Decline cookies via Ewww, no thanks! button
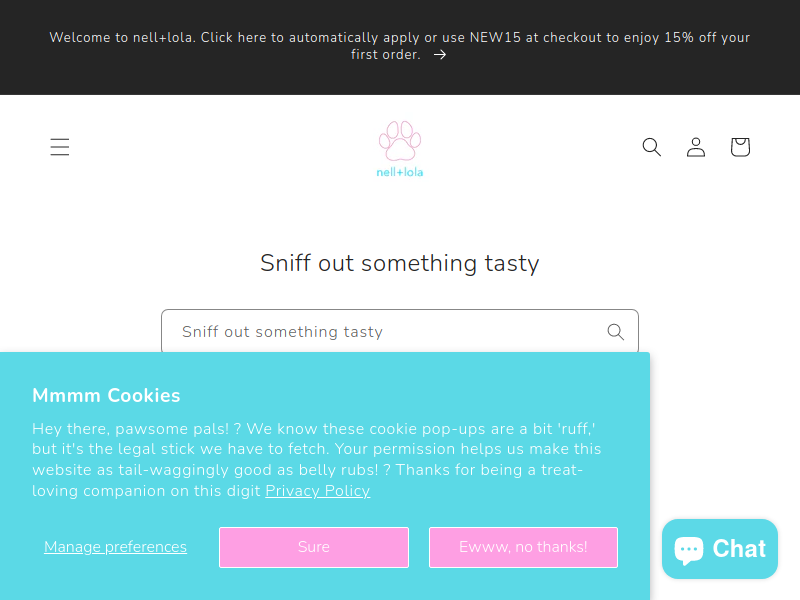800x600 pixels. click(x=523, y=547)
